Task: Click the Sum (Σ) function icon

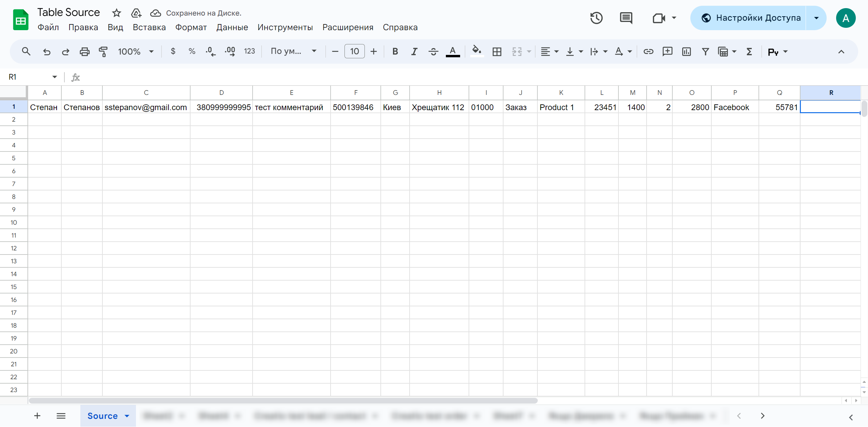Action: pos(750,51)
